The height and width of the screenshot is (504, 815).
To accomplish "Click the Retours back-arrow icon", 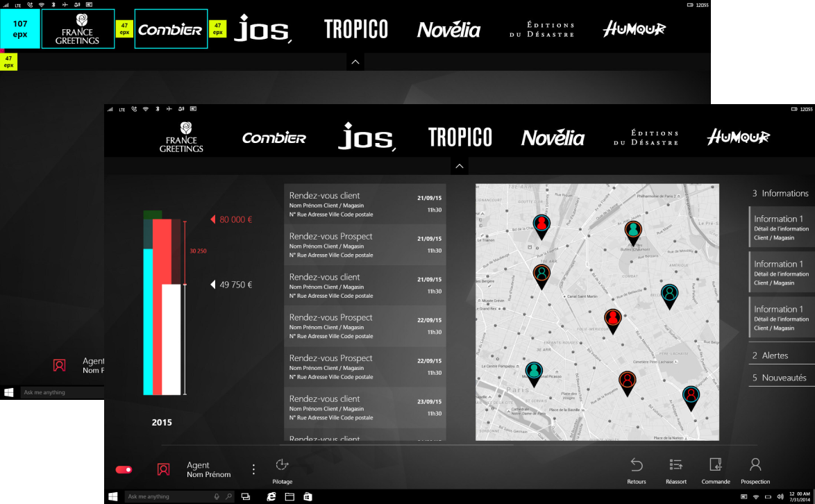I will (x=636, y=466).
